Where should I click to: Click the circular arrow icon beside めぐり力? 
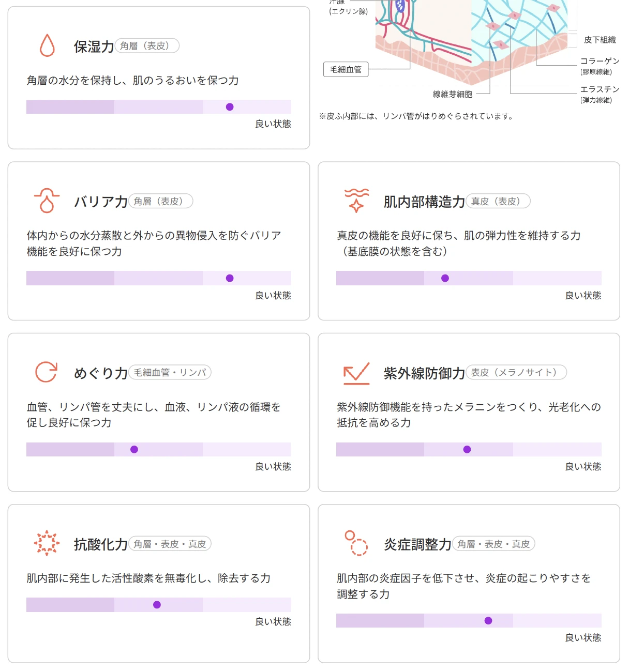46,372
